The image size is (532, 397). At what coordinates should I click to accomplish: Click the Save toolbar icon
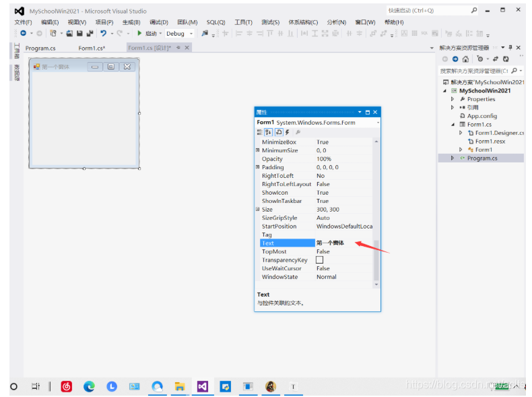coord(79,33)
